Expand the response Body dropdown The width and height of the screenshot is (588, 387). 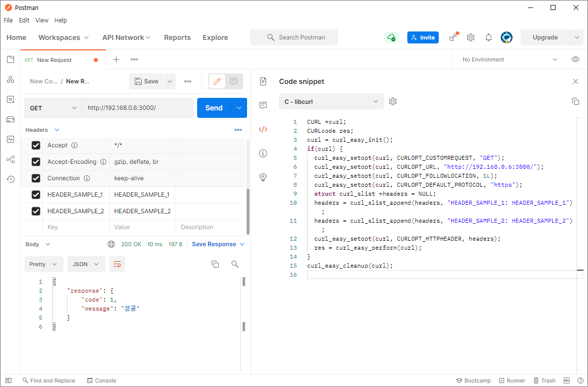pos(48,244)
